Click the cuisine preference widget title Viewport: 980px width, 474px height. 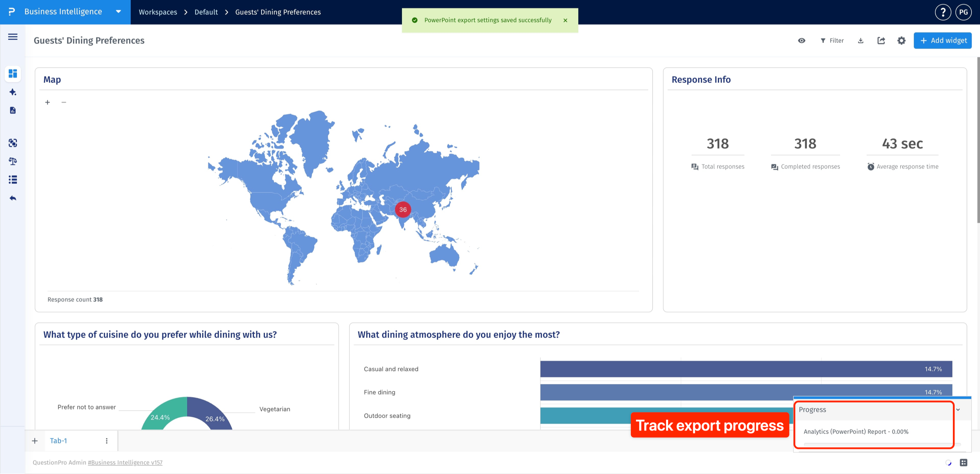coord(160,335)
